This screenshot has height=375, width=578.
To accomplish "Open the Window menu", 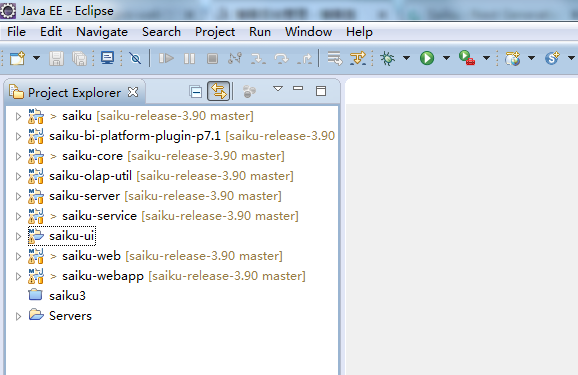I will tap(309, 32).
